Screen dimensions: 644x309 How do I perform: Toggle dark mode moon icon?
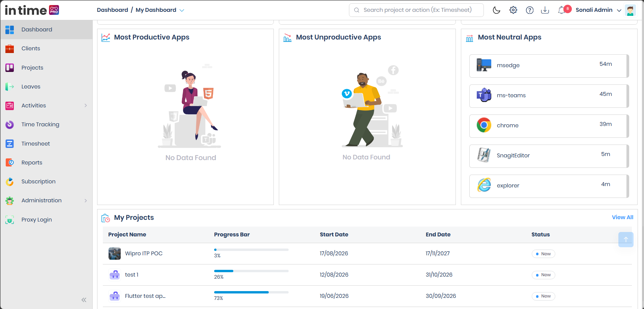pyautogui.click(x=496, y=10)
